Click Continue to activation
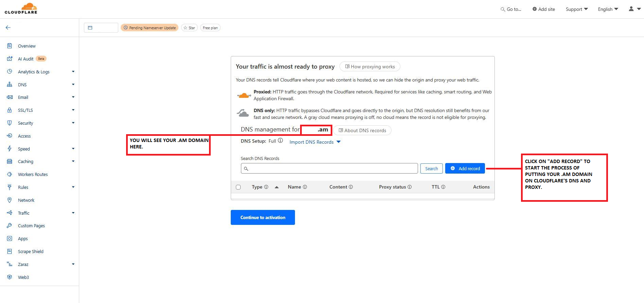The width and height of the screenshot is (644, 303). (x=263, y=217)
